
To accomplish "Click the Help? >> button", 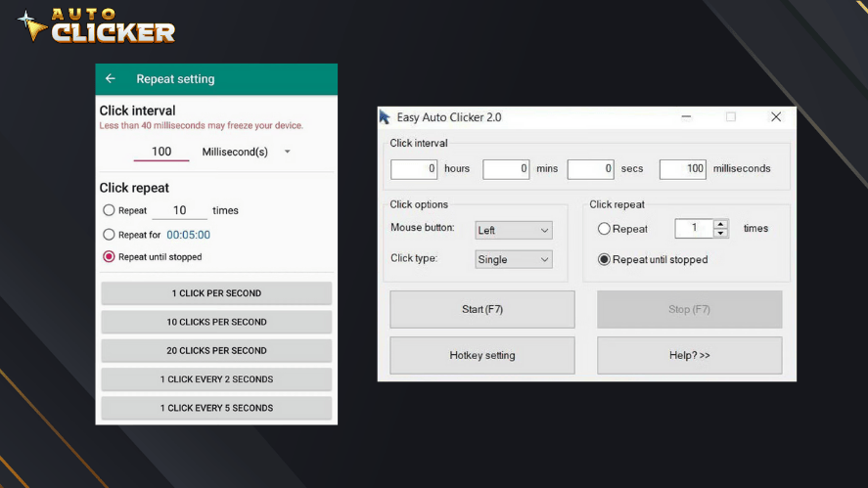I will tap(689, 355).
